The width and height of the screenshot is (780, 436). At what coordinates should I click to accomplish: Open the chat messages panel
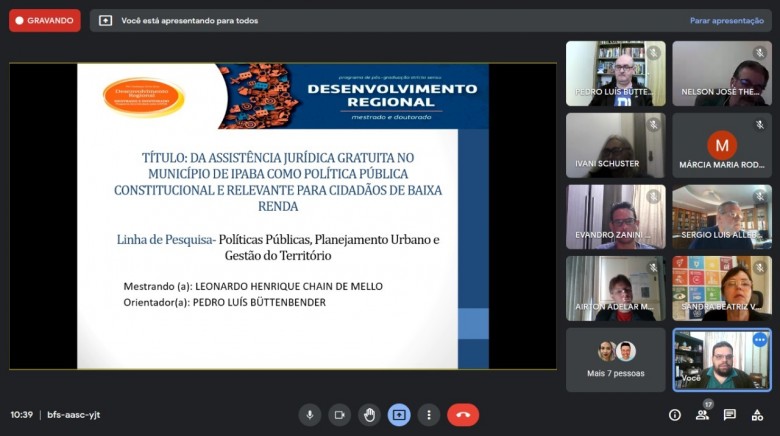tap(730, 415)
